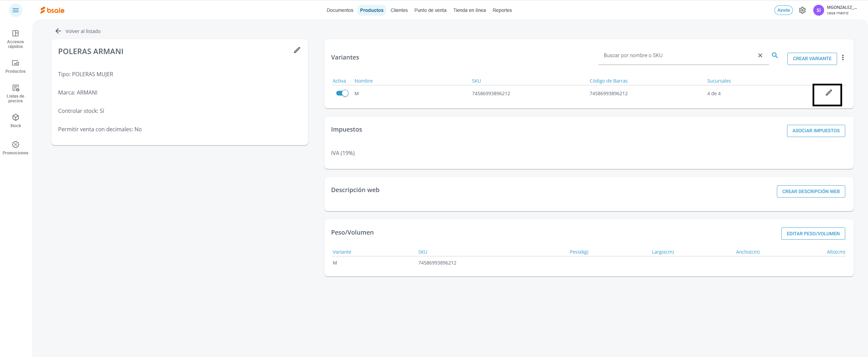The image size is (868, 357).
Task: Click the search magnifier icon in Variantes
Action: click(x=775, y=55)
